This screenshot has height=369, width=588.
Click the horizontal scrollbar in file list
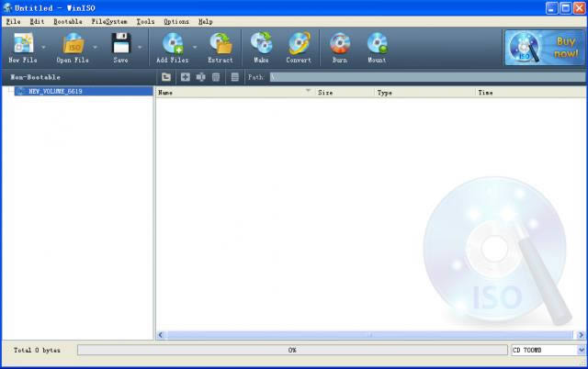coord(367,335)
